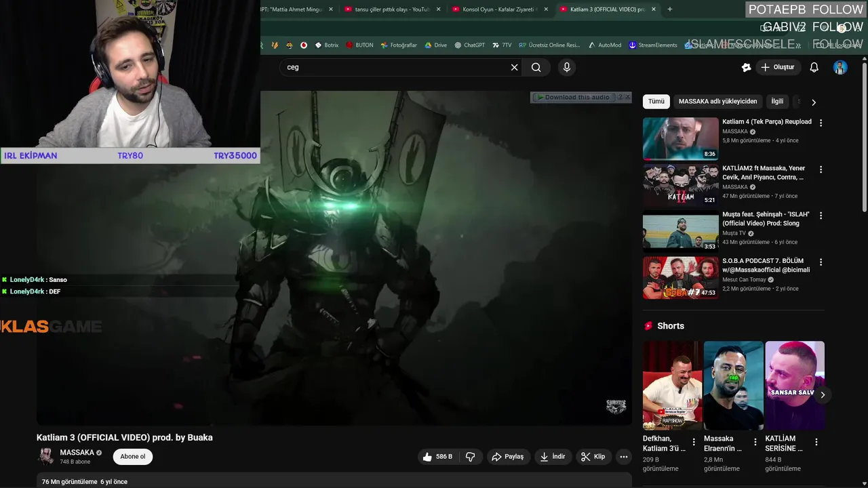Click the sparkle icon beside Oluştur
The image size is (868, 488).
click(x=747, y=67)
